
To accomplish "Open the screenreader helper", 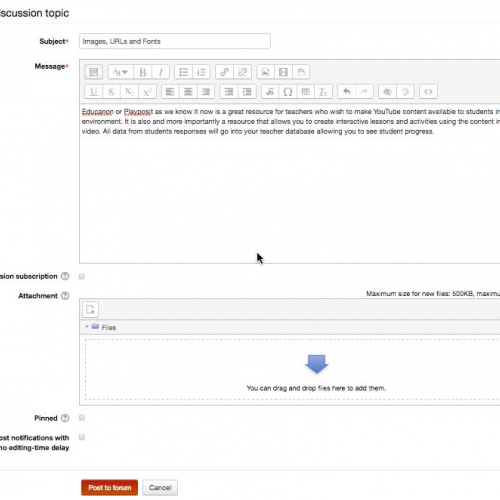I will 405,91.
